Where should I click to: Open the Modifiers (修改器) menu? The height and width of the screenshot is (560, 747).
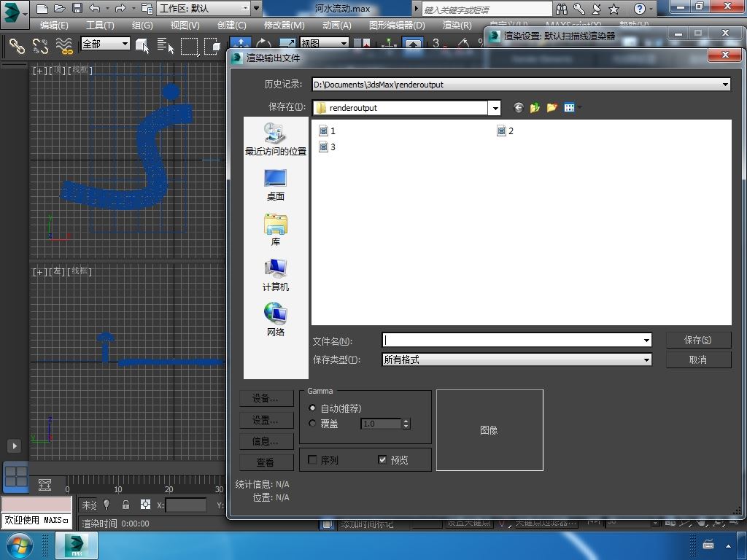(x=284, y=26)
